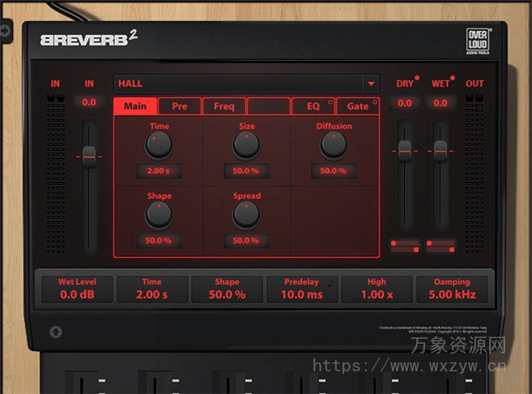Click the Overloud Audio Tools logo

click(x=478, y=41)
